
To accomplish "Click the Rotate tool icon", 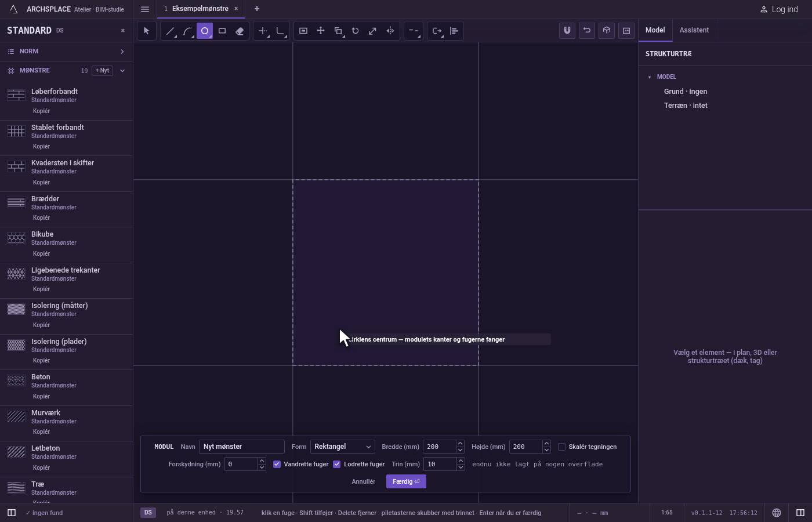I will [356, 31].
